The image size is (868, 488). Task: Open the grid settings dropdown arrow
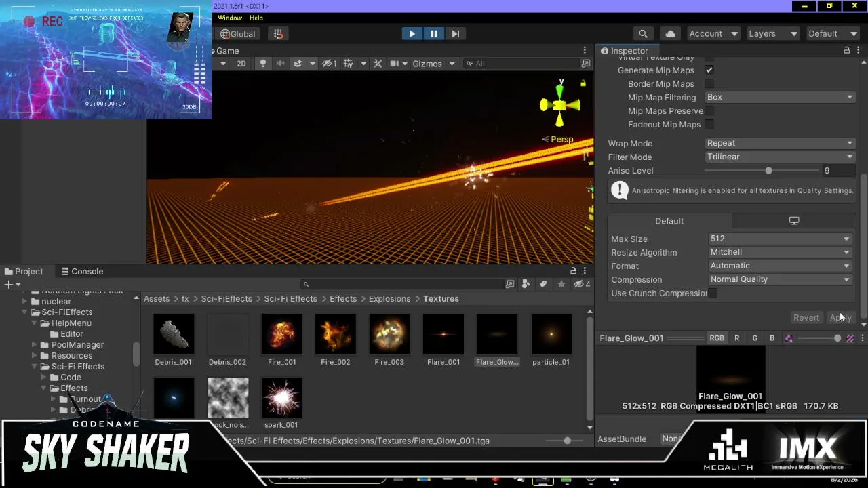pos(363,64)
